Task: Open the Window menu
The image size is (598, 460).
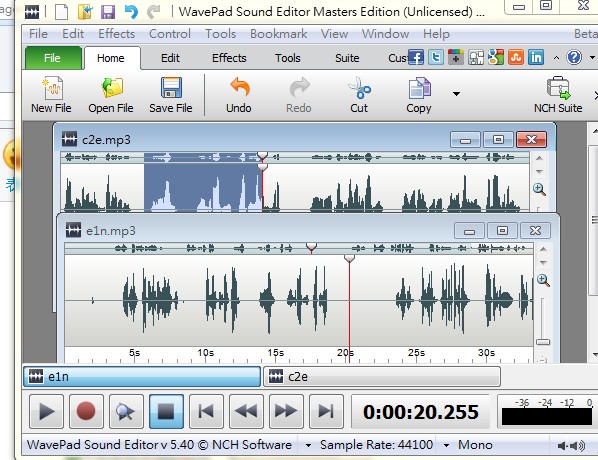Action: (x=385, y=34)
